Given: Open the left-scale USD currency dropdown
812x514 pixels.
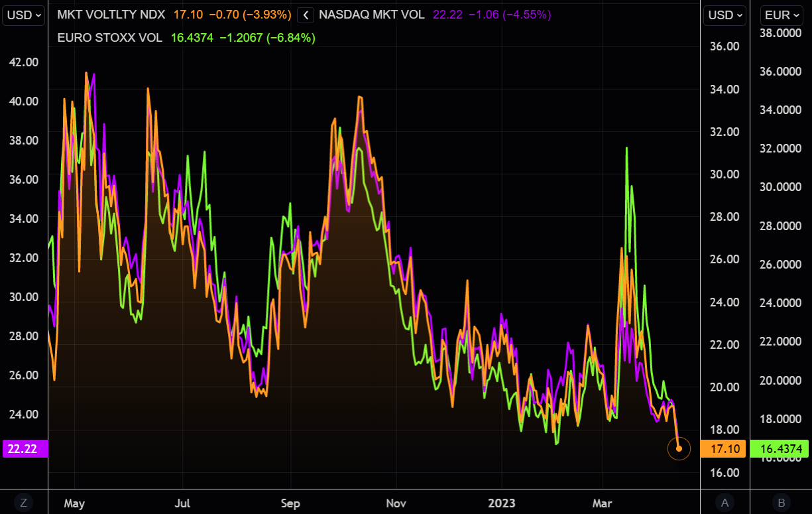Looking at the screenshot, I should pos(23,15).
